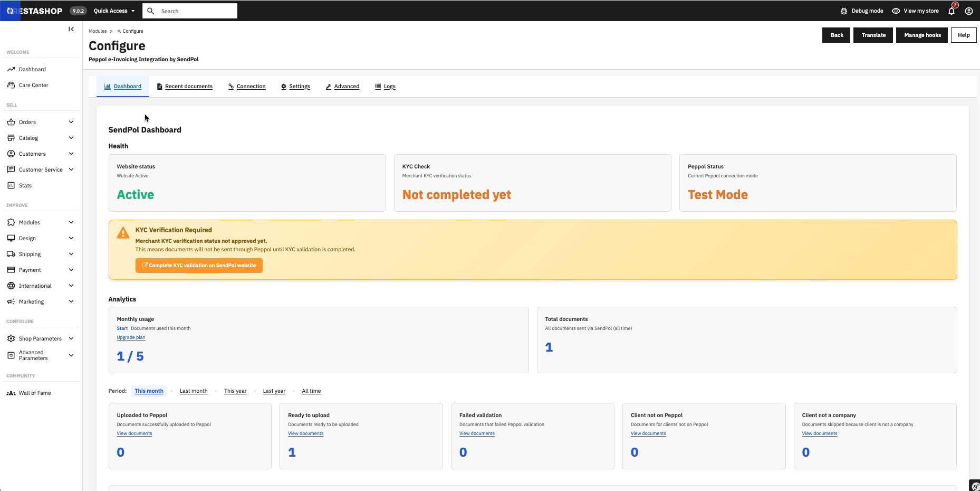The width and height of the screenshot is (980, 491).
Task: Click the View my store eye icon
Action: pos(896,11)
